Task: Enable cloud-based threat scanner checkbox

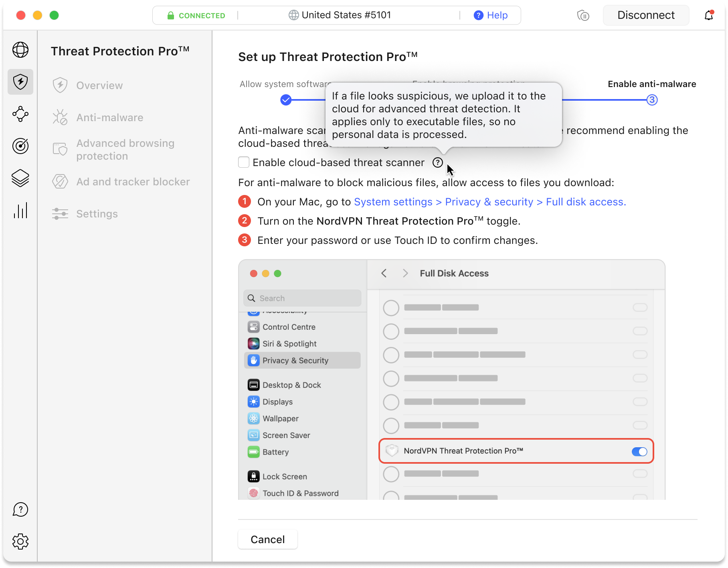Action: click(x=244, y=162)
